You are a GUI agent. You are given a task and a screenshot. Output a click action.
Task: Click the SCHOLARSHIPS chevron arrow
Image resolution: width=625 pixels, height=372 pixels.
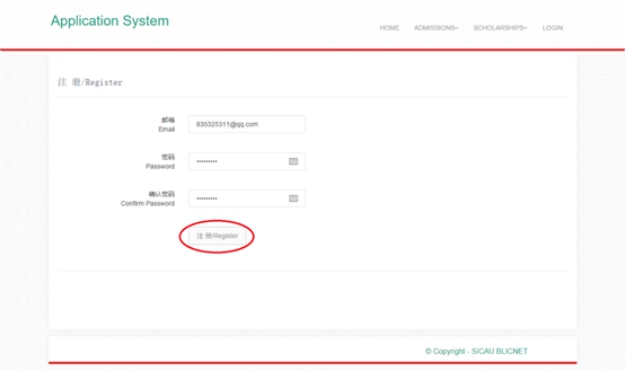[x=526, y=28]
